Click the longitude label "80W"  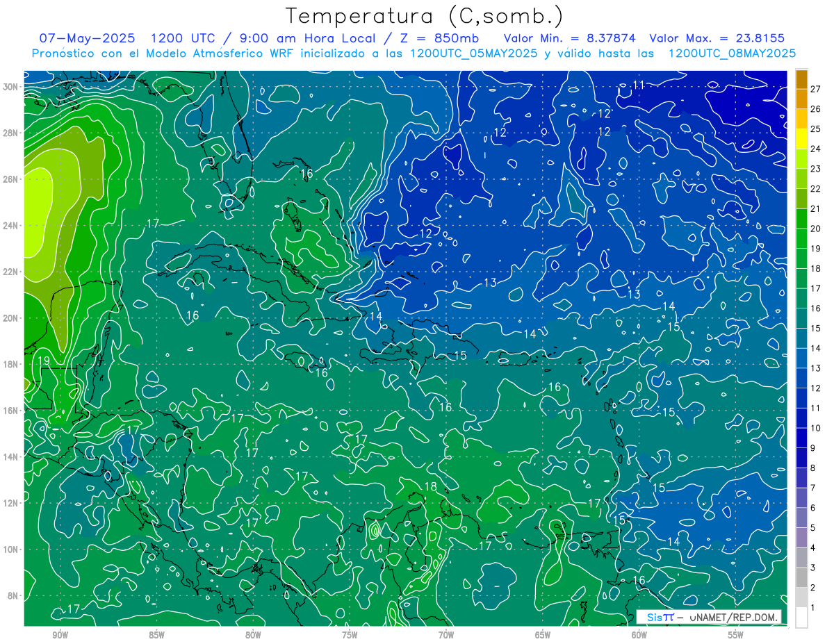(x=253, y=635)
